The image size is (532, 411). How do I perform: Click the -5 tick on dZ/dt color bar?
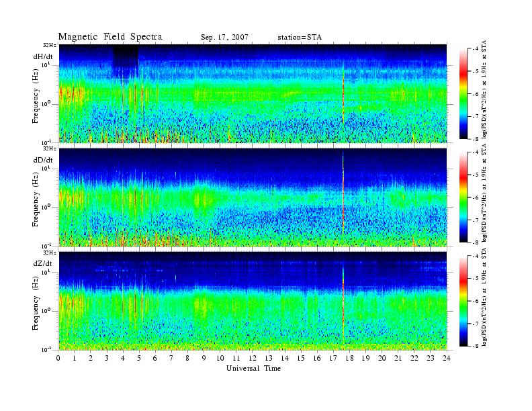(476, 278)
